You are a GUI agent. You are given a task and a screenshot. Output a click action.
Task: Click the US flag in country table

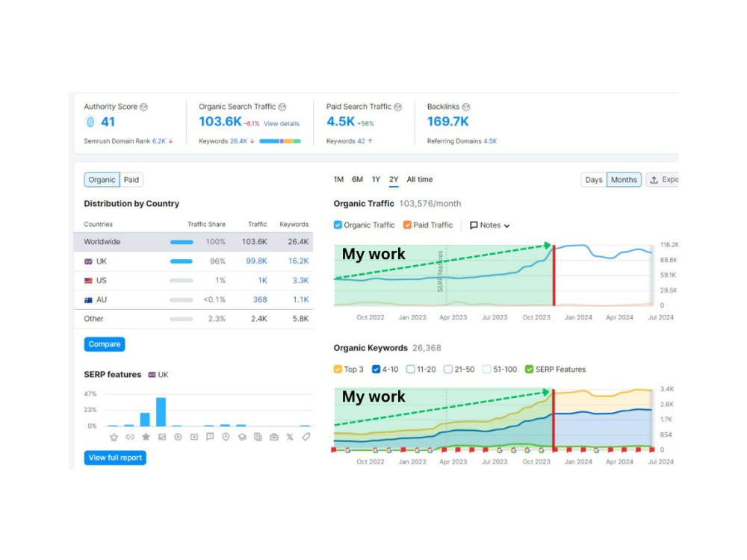point(88,281)
